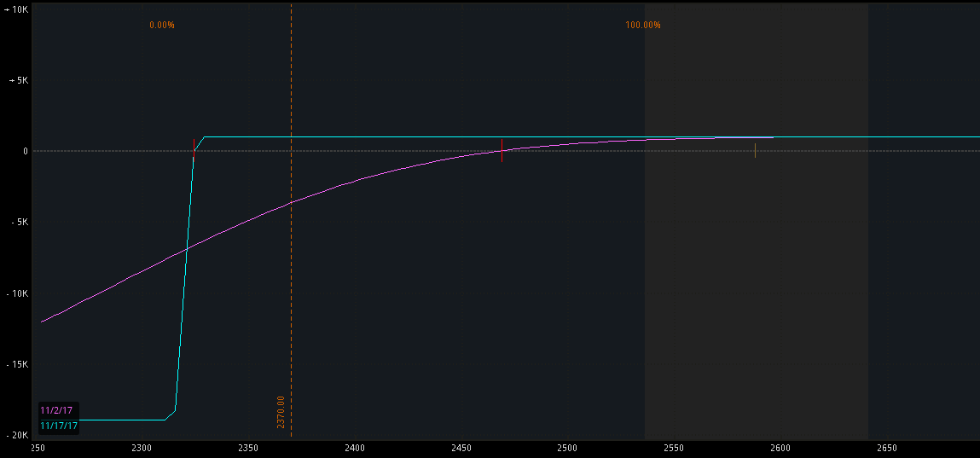This screenshot has height=458, width=980.
Task: Click the 0.00% probability label
Action: (x=162, y=25)
